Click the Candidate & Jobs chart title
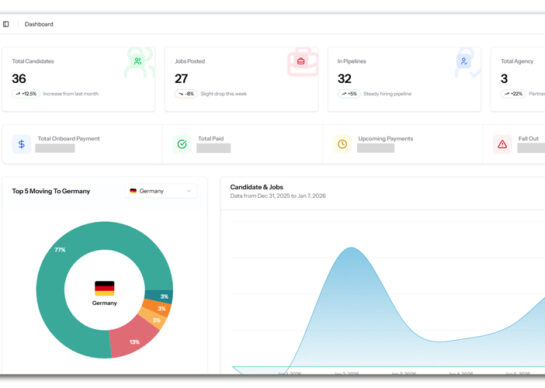Screen dimensions: 545x388 pyautogui.click(x=257, y=187)
